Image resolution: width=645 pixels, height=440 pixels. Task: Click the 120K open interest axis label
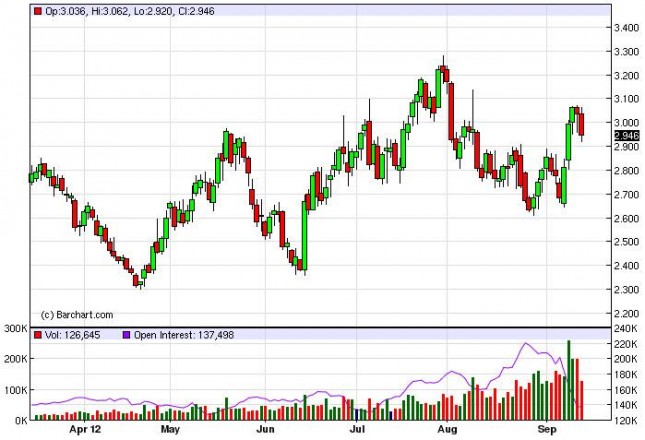click(x=626, y=420)
